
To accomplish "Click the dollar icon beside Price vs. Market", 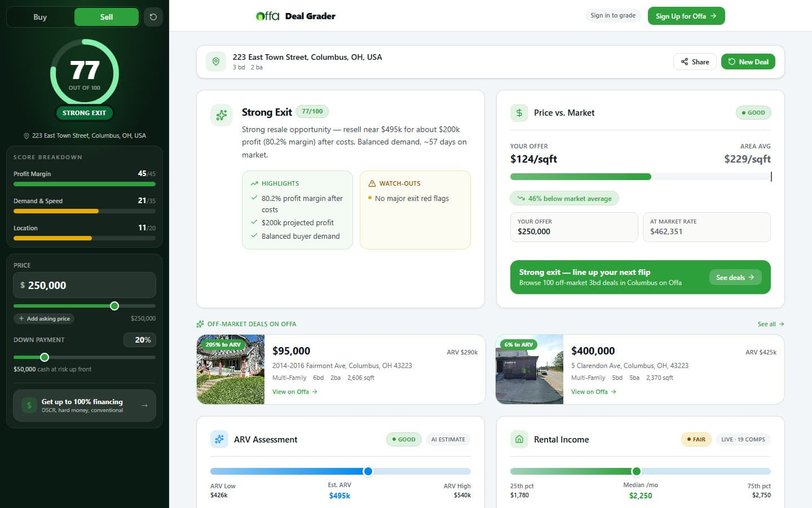I will (x=519, y=113).
